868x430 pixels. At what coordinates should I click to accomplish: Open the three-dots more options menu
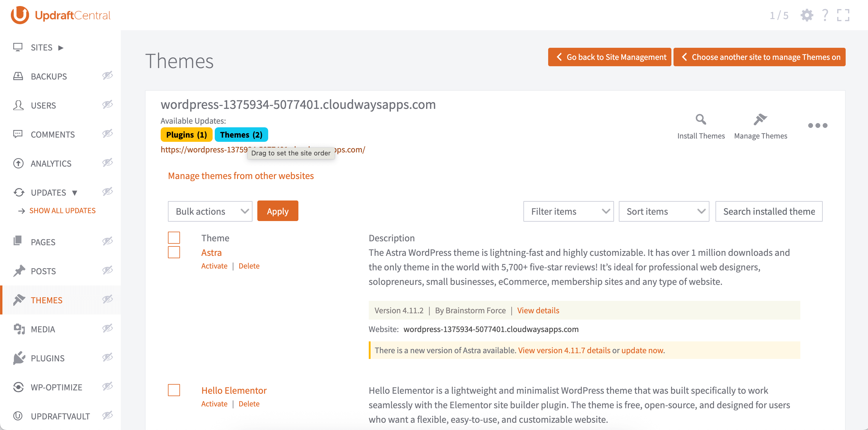818,125
